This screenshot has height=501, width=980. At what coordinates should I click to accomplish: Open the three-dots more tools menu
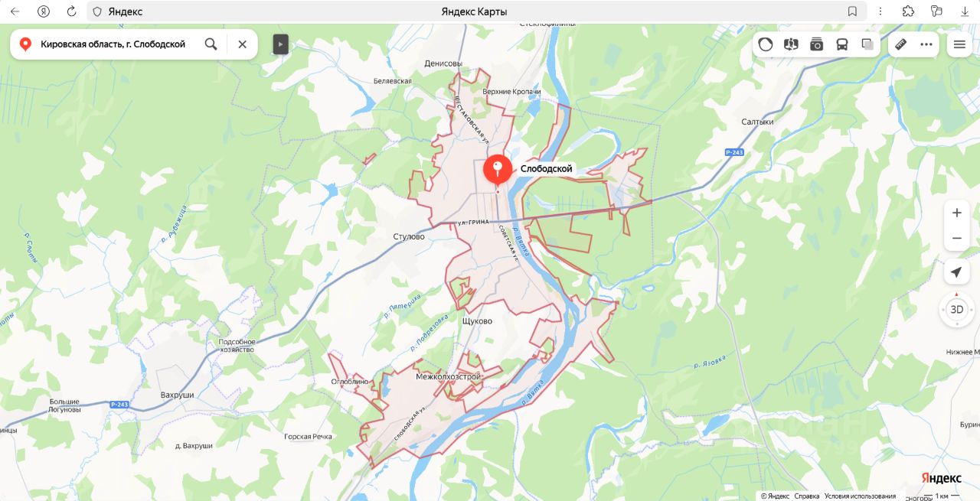[x=926, y=44]
